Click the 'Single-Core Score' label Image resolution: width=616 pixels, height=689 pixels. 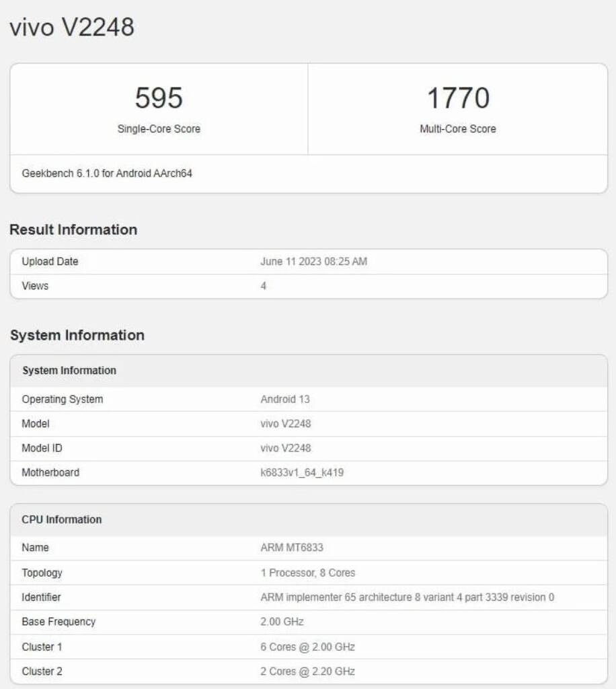[159, 129]
